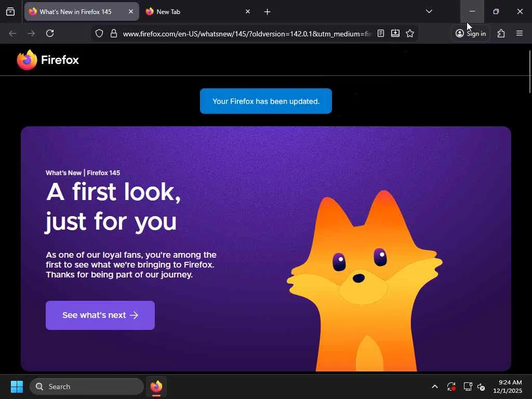
Task: Go back to the previous page
Action: point(12,33)
